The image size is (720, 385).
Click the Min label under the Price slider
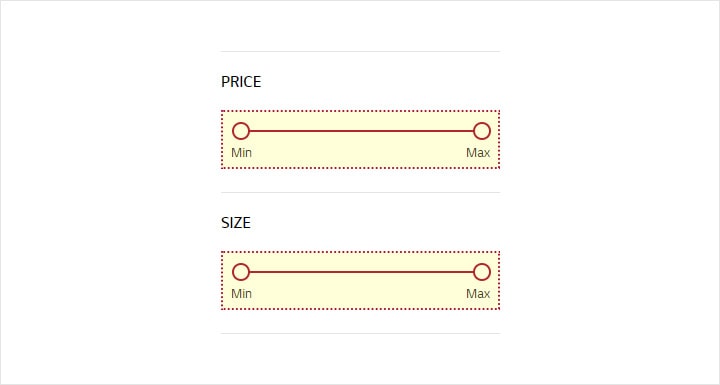click(242, 153)
